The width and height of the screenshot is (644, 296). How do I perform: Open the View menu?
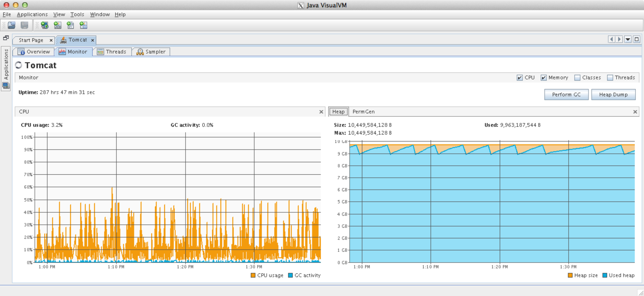click(59, 14)
